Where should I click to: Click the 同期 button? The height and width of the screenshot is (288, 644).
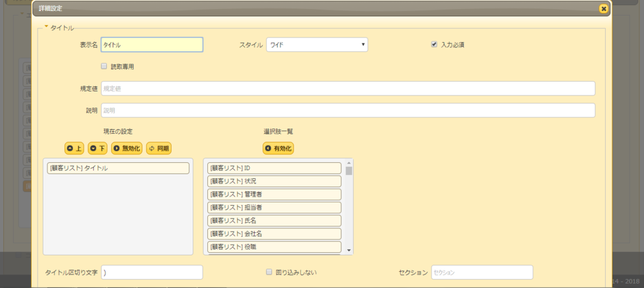click(x=159, y=148)
